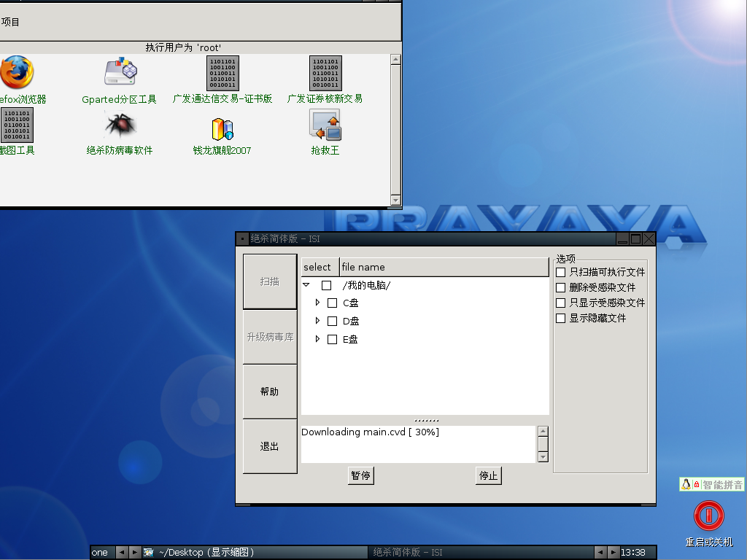Screen dimensions: 747x560
Task: Check the D盘 drive checkbox
Action: (x=333, y=321)
